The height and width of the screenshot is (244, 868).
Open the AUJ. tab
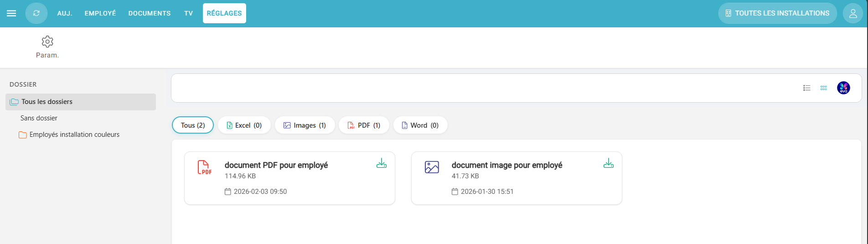[x=65, y=13]
